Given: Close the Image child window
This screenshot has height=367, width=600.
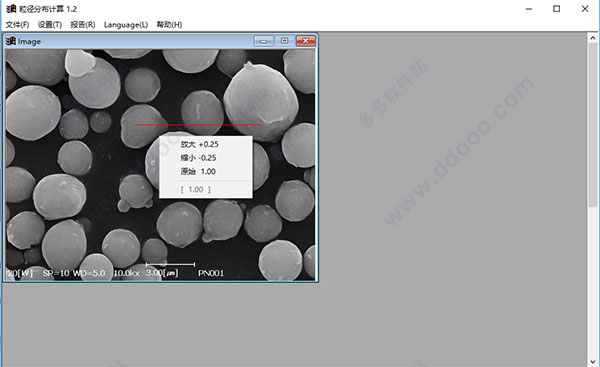Looking at the screenshot, I should pos(305,41).
